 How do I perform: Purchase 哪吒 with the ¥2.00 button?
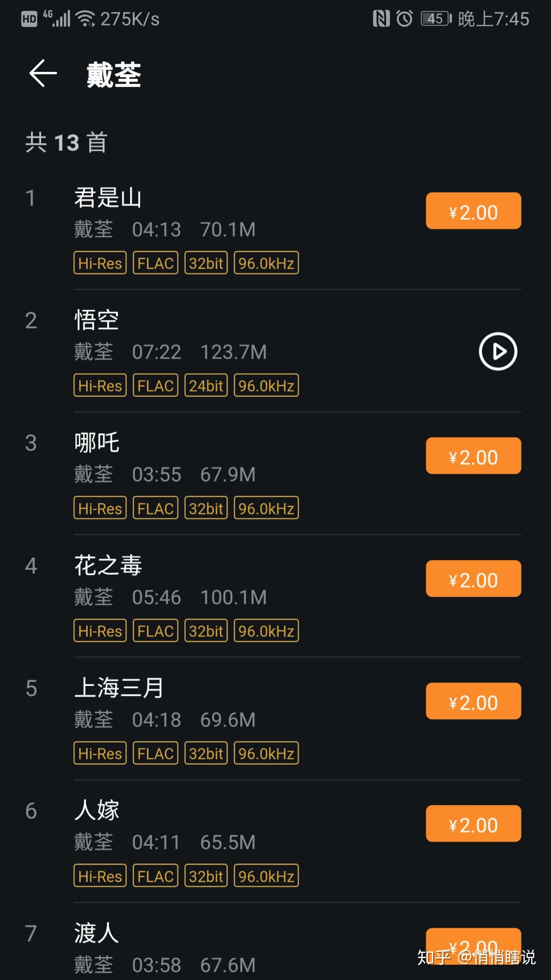tap(474, 456)
